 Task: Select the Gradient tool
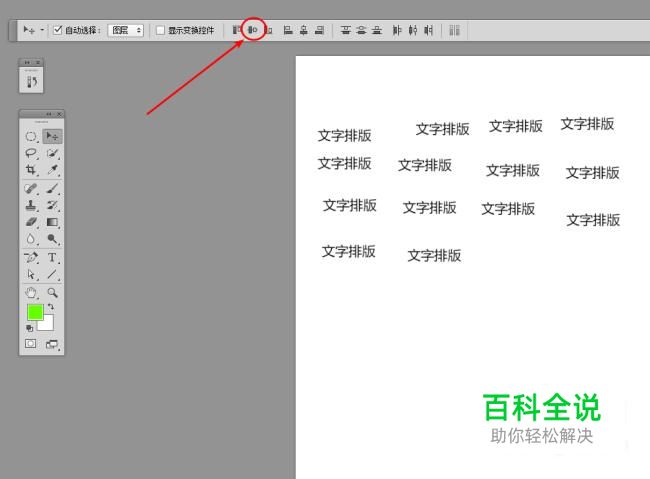[x=52, y=222]
